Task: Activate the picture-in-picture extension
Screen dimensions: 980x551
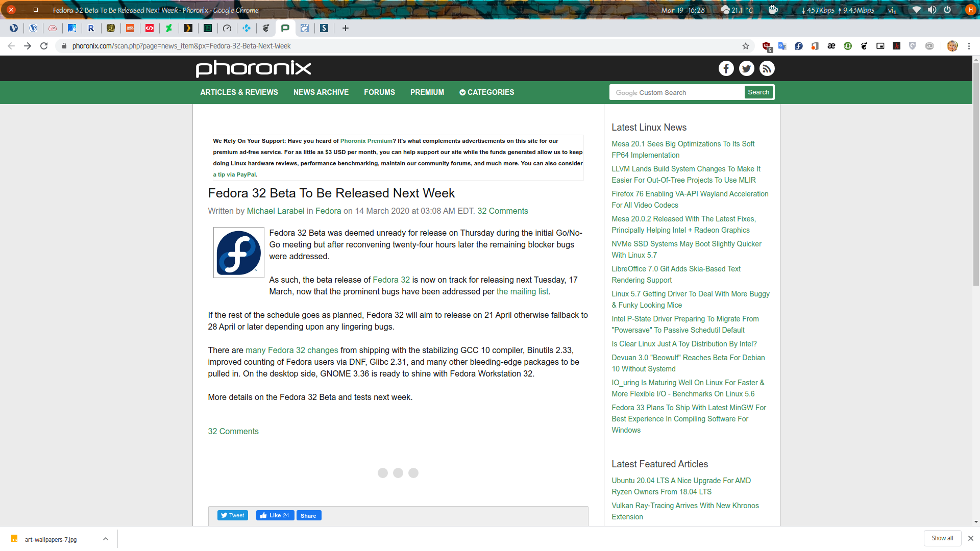Action: tap(880, 46)
